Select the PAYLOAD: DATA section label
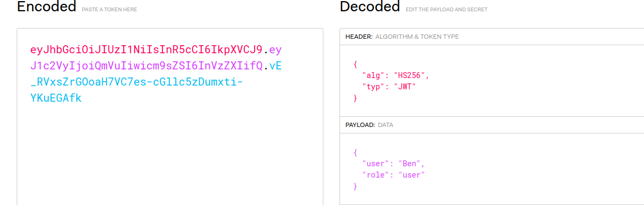The width and height of the screenshot is (644, 205). click(369, 125)
